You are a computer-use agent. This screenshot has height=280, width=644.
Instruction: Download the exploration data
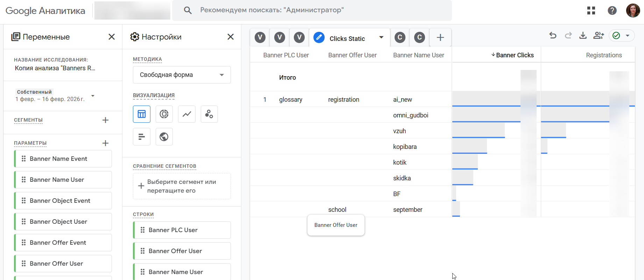pyautogui.click(x=583, y=35)
